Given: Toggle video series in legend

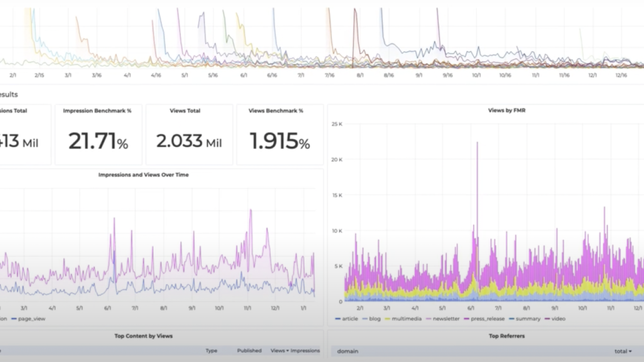Looking at the screenshot, I should (x=554, y=319).
